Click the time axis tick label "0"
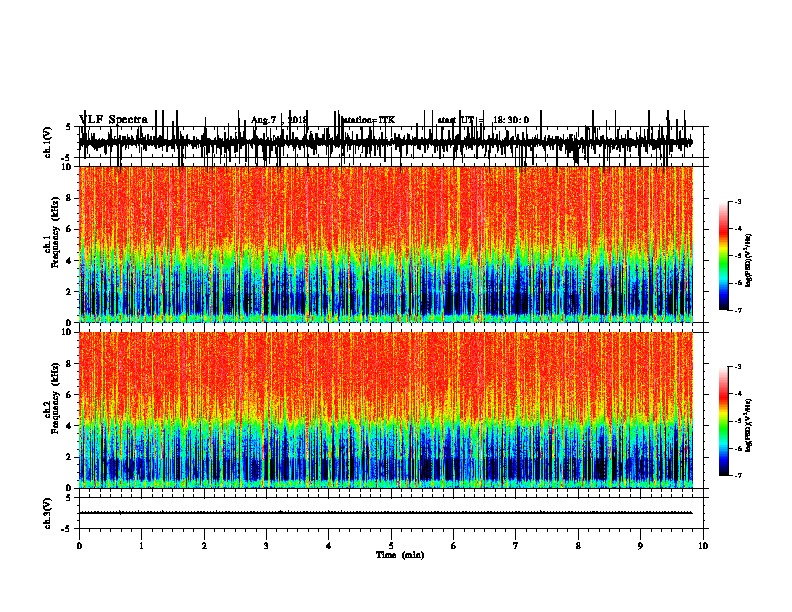The width and height of the screenshot is (792, 612). point(79,546)
